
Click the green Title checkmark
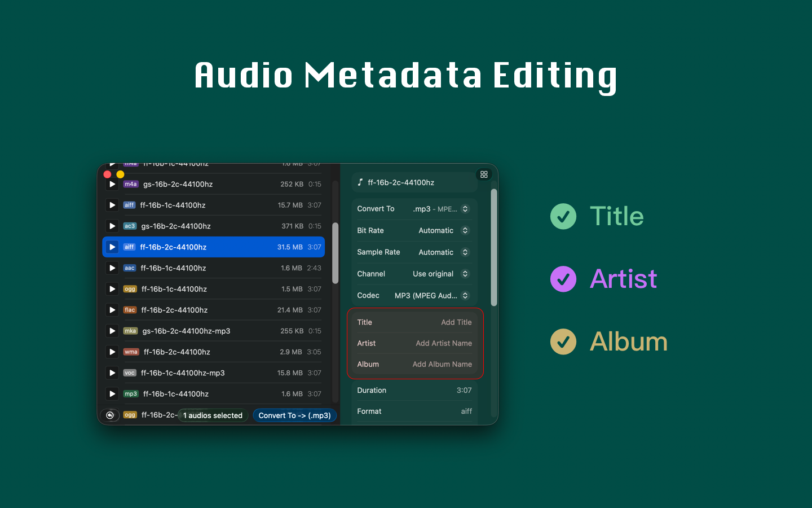pyautogui.click(x=563, y=216)
